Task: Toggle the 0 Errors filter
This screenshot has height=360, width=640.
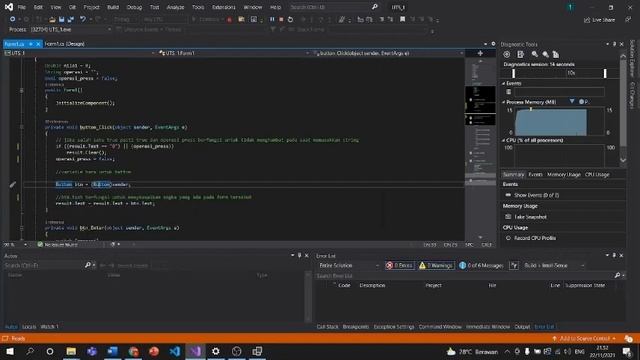Action: click(400, 265)
